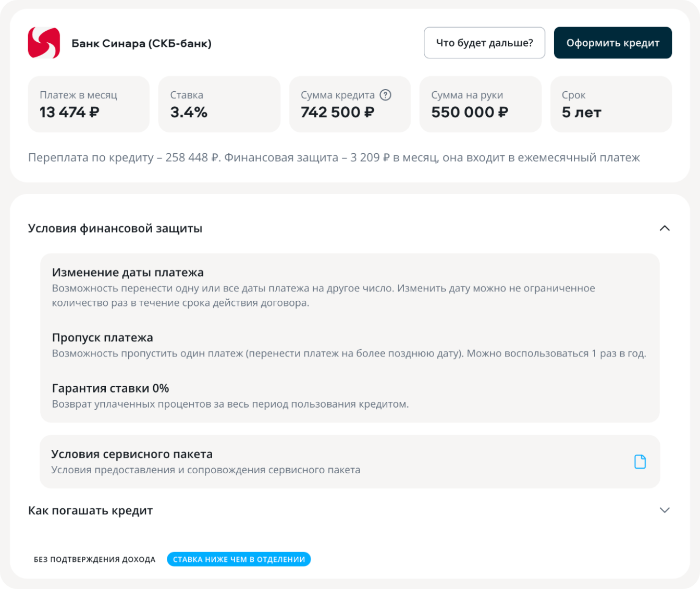Click the Без подтверждения дохода tag
The width and height of the screenshot is (700, 589).
[x=95, y=559]
